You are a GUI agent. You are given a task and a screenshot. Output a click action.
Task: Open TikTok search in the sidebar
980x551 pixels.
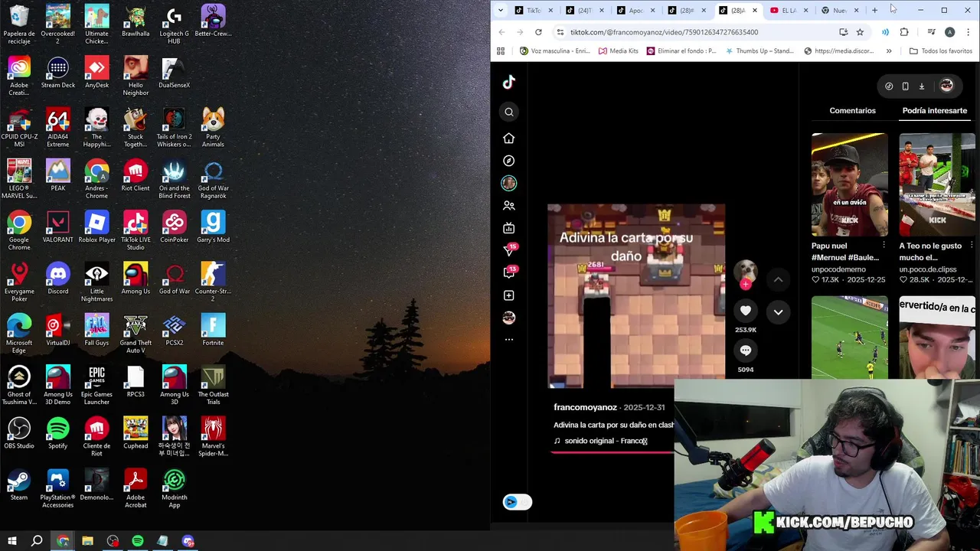509,112
